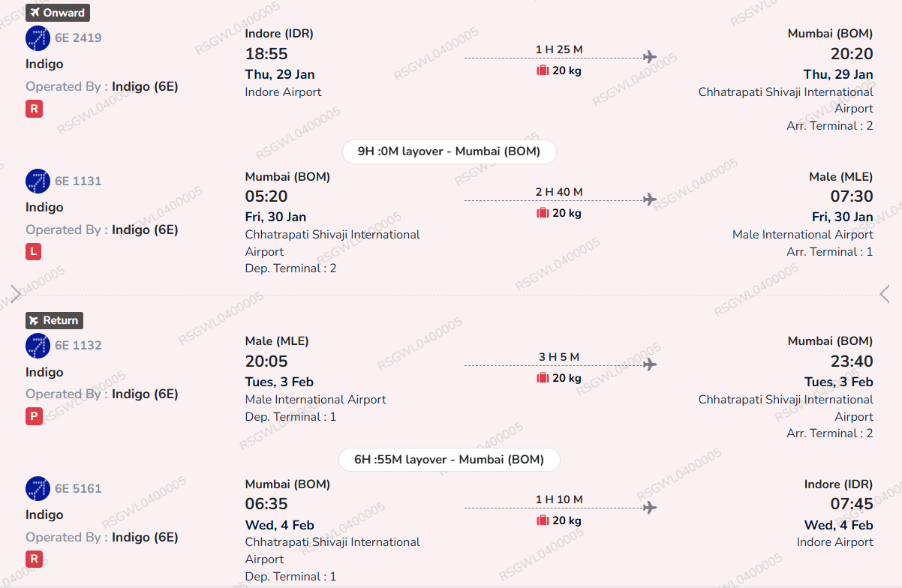This screenshot has width=902, height=588.
Task: Select the Onward journey label
Action: 58,13
